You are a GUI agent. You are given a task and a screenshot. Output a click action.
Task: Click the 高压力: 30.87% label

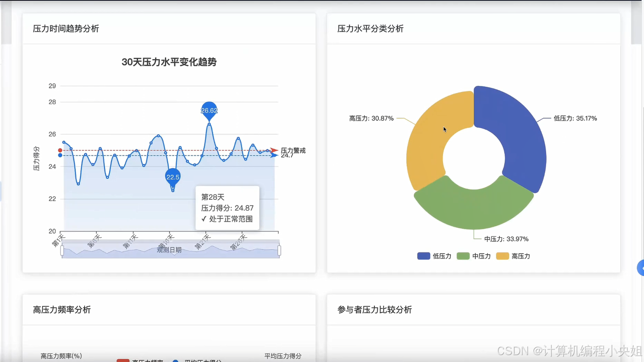point(371,118)
